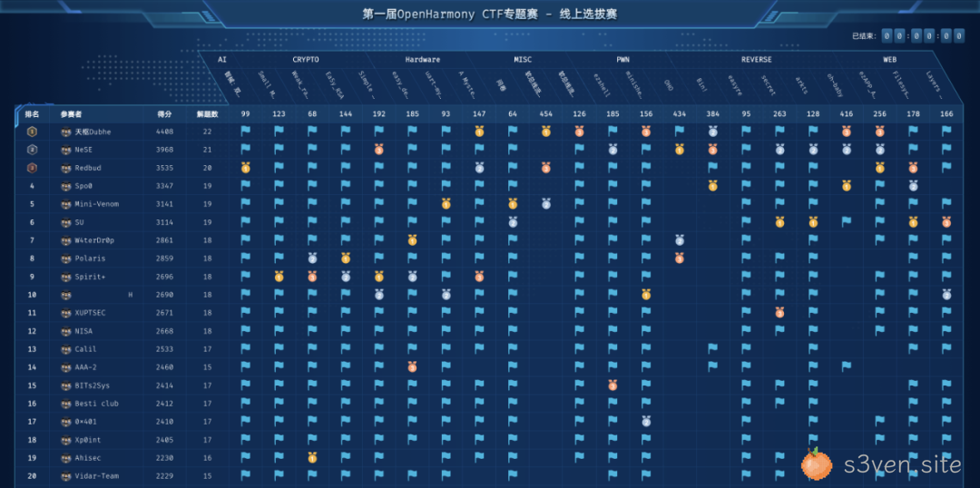Click Polaris's gold medal in the EaSy_RSA column
The width and height of the screenshot is (980, 488).
pos(346,258)
